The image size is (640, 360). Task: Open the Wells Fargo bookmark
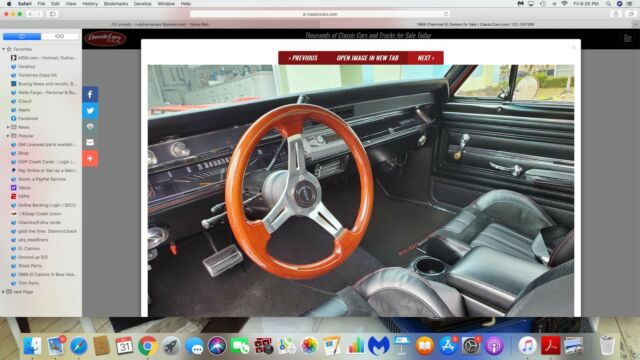point(44,93)
